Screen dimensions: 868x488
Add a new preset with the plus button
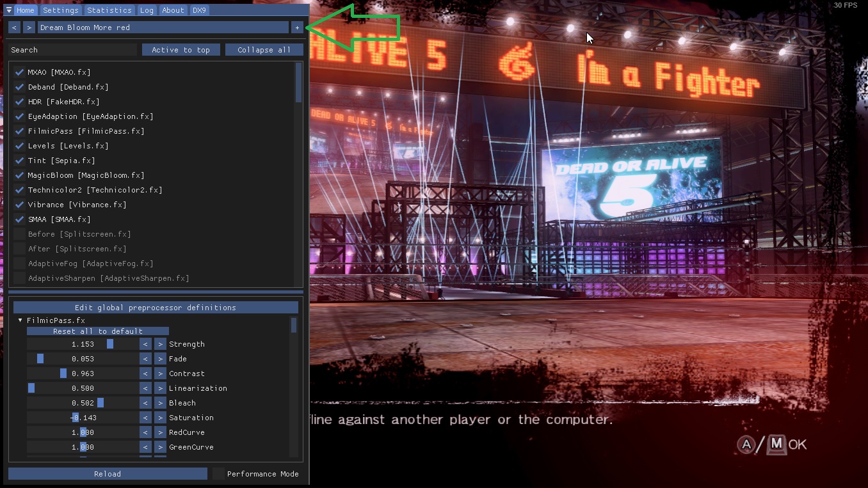(x=297, y=28)
